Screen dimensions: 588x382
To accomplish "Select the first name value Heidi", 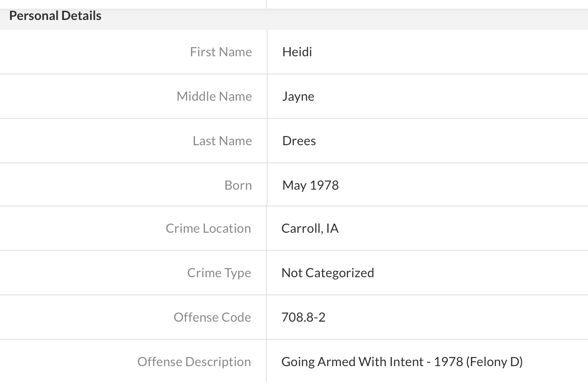I will point(297,52).
